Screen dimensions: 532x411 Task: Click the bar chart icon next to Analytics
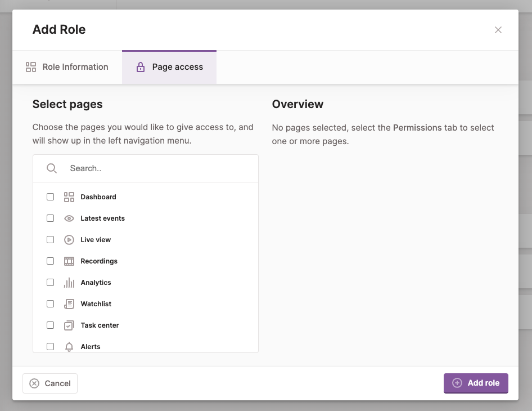pyautogui.click(x=69, y=282)
